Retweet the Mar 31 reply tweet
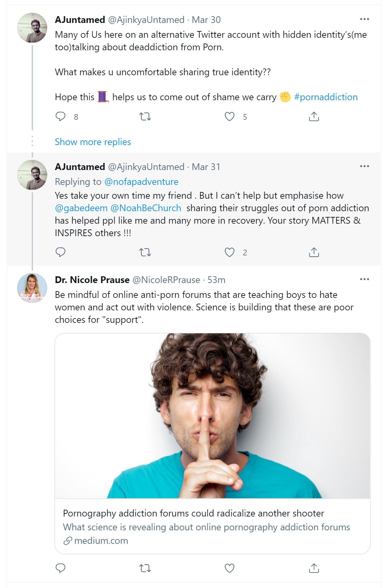386x588 pixels. pos(145,252)
